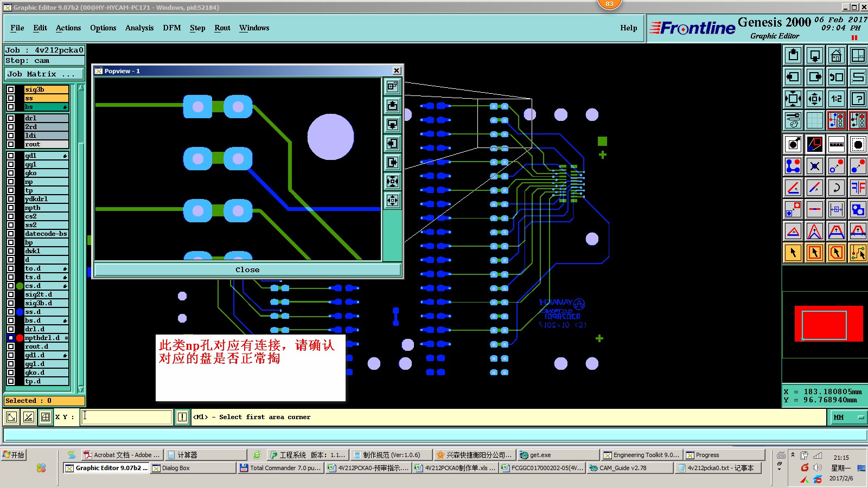Toggle the sig3b layer checkbox
This screenshot has width=868, height=488.
pos(11,89)
